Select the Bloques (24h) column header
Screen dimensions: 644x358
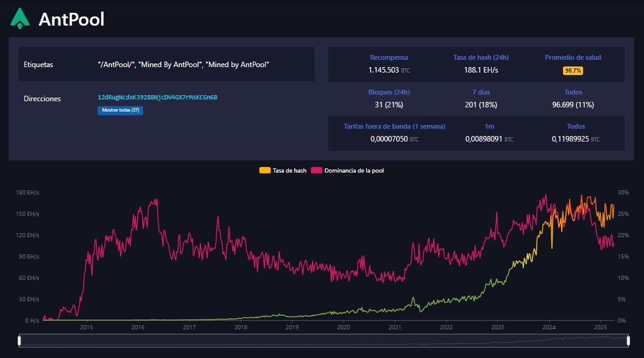389,92
